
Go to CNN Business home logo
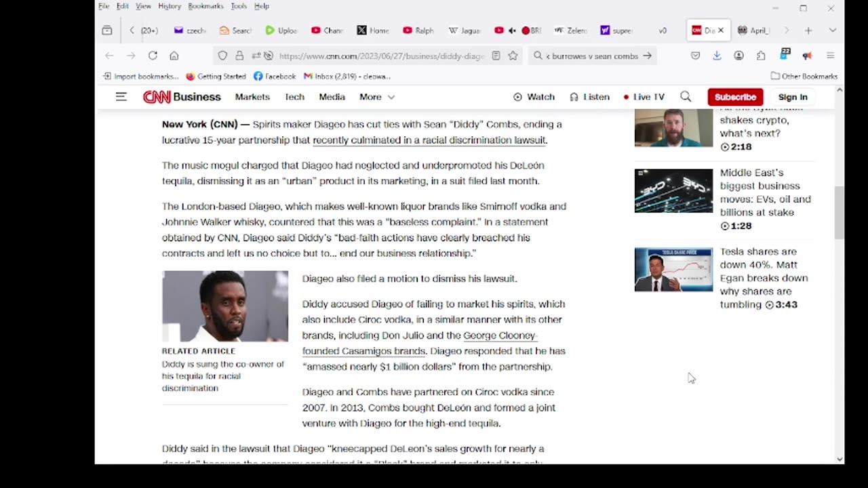point(182,97)
